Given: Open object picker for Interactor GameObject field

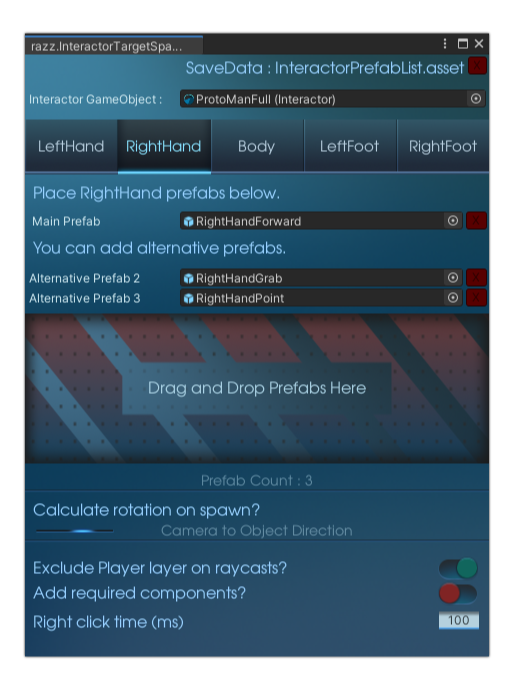Looking at the screenshot, I should [x=476, y=99].
